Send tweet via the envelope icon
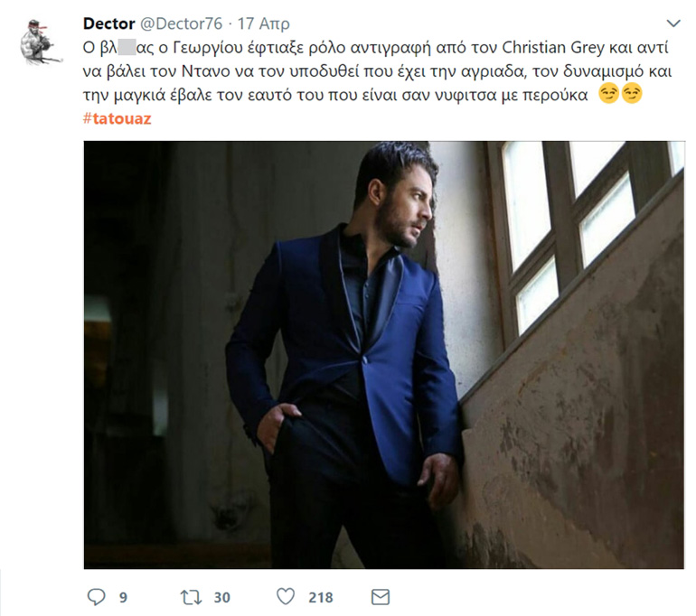696x616 pixels. coord(381,597)
